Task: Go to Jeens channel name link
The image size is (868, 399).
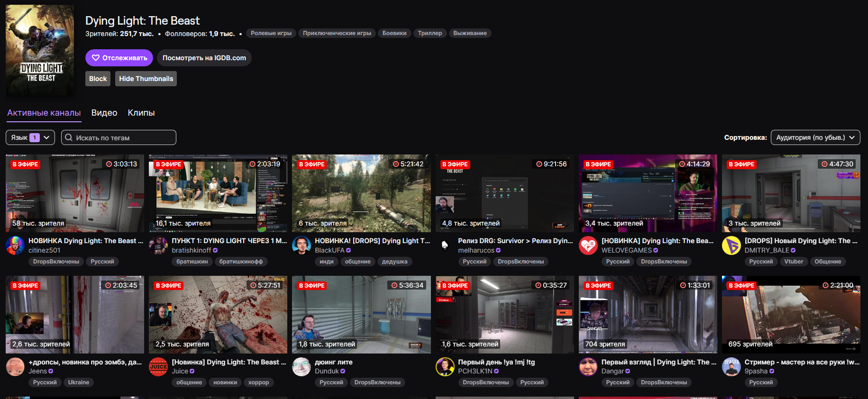Action: [38, 372]
